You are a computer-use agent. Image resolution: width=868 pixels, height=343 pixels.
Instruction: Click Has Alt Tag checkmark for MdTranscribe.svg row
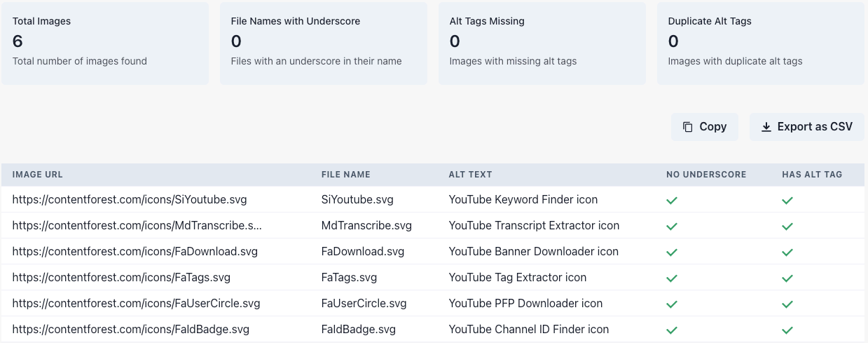coord(787,226)
